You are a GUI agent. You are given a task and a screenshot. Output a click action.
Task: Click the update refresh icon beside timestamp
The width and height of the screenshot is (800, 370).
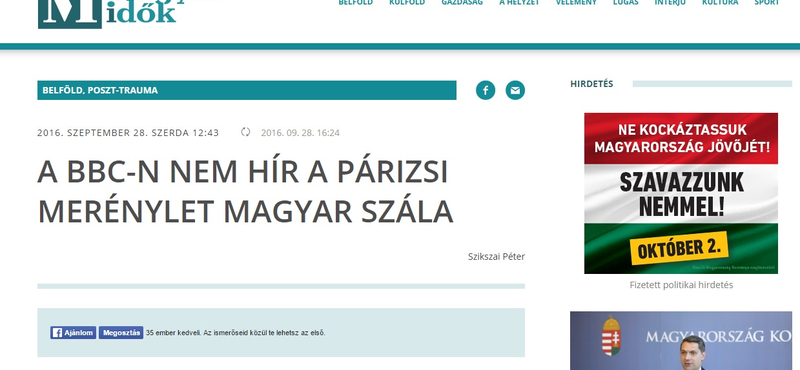245,132
